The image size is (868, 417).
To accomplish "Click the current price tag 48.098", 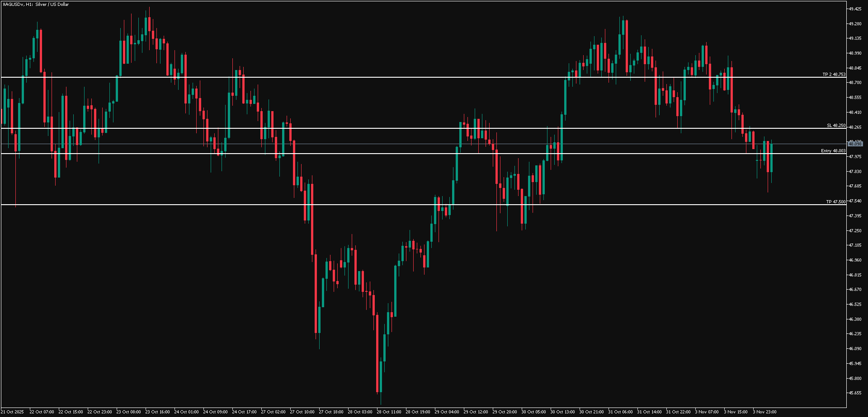I will 855,144.
